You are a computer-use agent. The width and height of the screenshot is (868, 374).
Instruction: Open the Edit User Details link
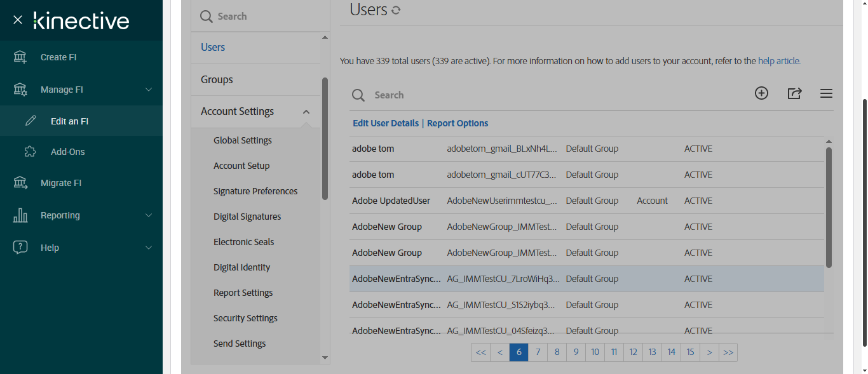pyautogui.click(x=386, y=123)
